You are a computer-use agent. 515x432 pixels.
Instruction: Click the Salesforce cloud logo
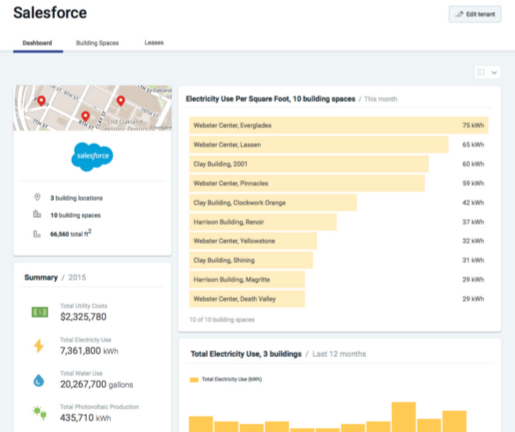point(92,156)
